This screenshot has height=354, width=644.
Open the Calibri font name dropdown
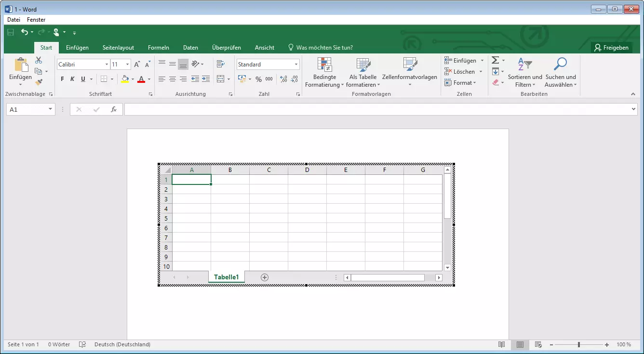(107, 65)
